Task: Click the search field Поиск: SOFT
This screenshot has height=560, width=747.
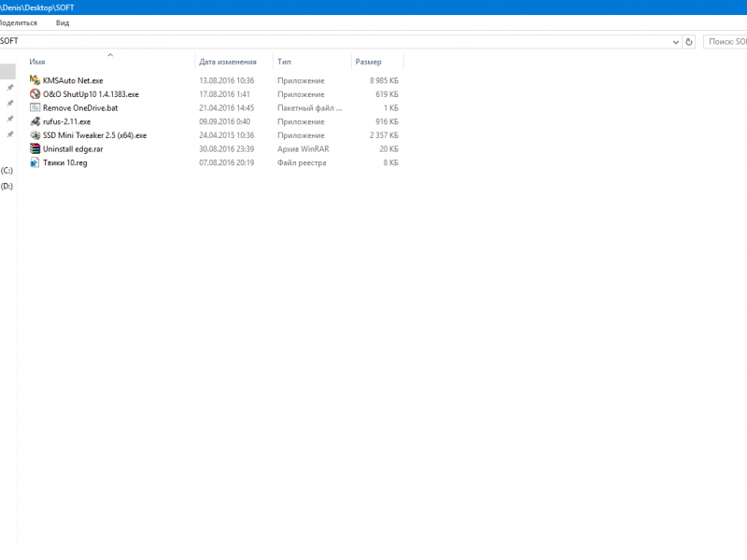Action: 726,42
